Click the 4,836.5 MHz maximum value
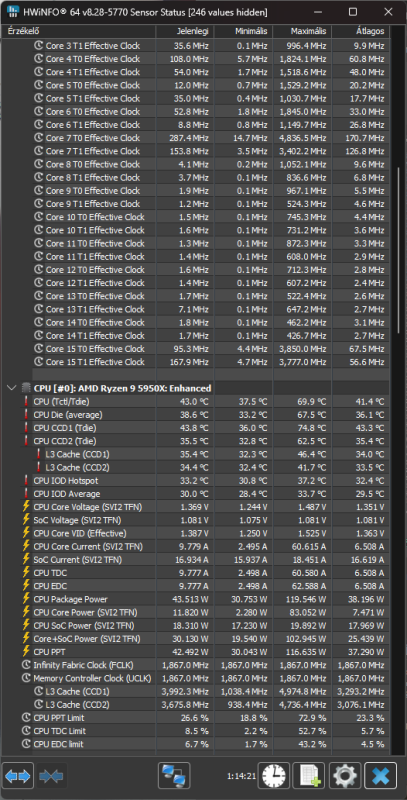 302,138
